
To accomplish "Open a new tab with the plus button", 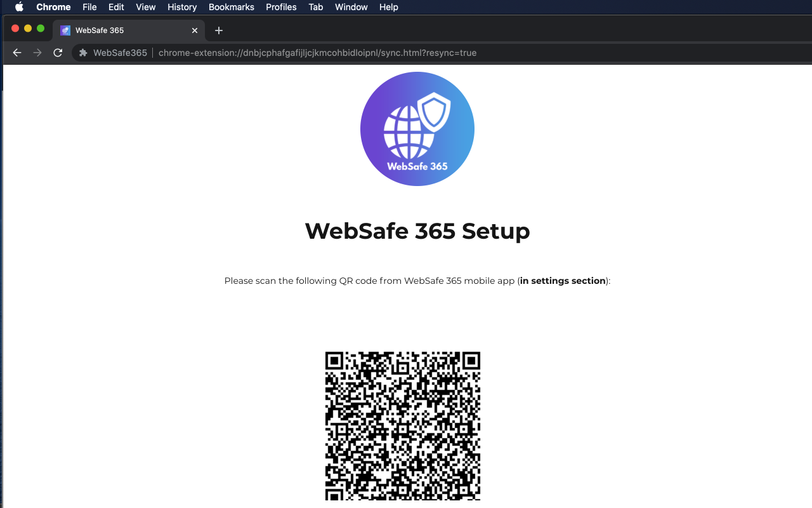I will (x=219, y=30).
